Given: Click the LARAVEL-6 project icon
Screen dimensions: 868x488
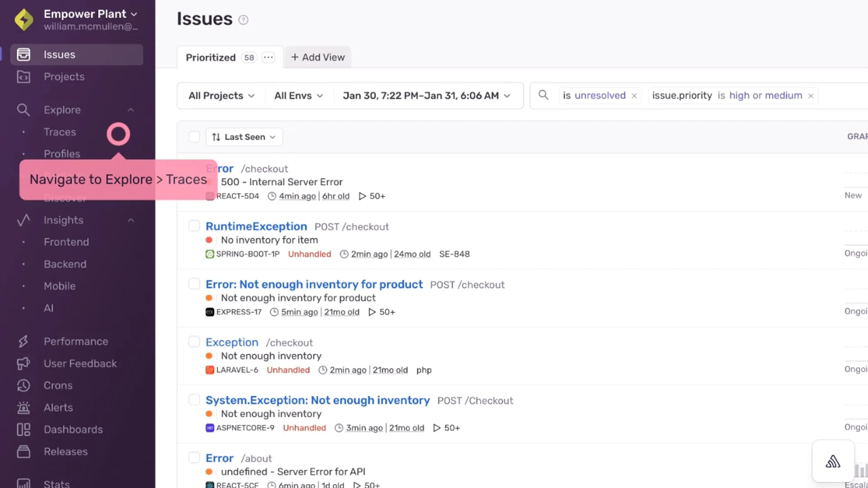Looking at the screenshot, I should point(210,370).
